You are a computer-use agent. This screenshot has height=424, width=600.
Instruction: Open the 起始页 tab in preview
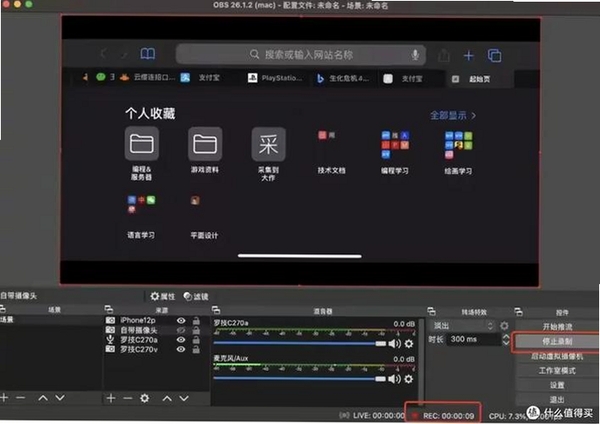pyautogui.click(x=478, y=79)
